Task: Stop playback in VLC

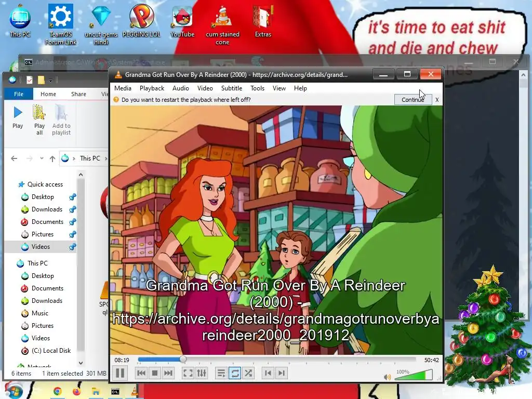Action: click(x=155, y=373)
